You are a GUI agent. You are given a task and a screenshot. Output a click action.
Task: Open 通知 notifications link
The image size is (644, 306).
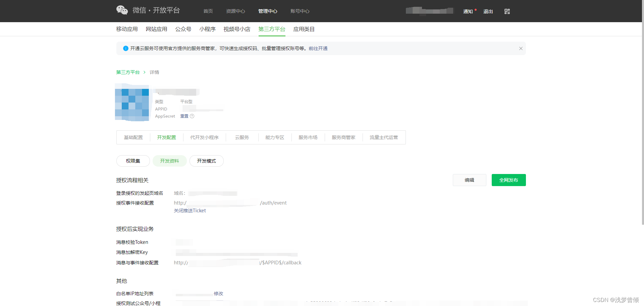(x=468, y=11)
